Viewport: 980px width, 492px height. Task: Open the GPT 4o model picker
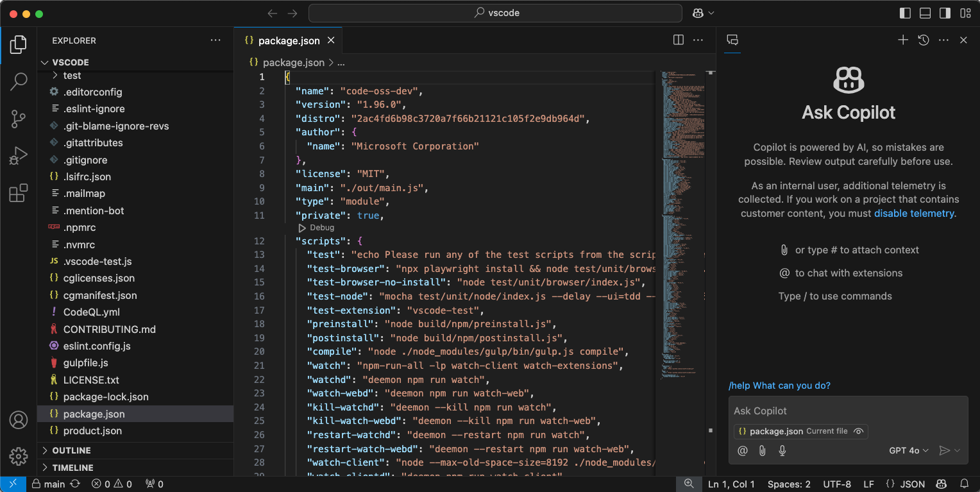(x=908, y=450)
